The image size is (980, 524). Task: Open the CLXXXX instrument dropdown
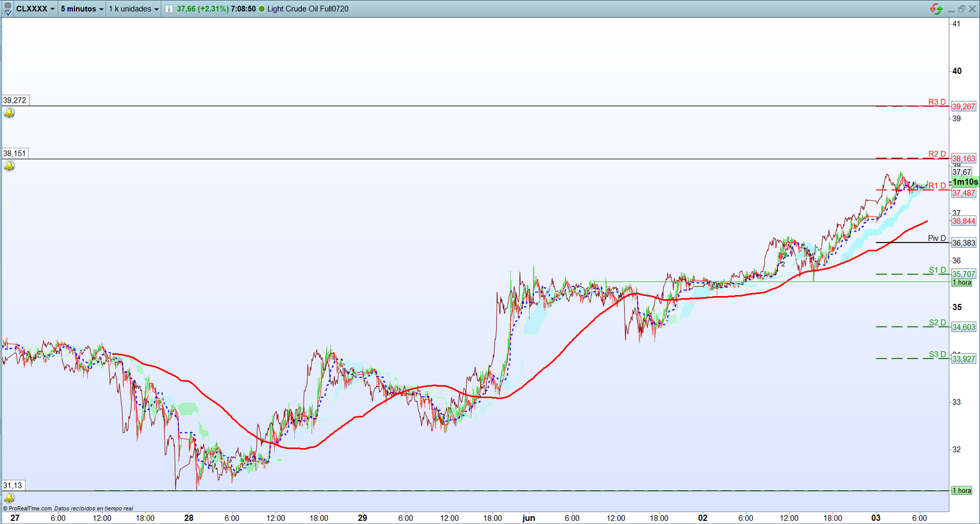(x=35, y=9)
